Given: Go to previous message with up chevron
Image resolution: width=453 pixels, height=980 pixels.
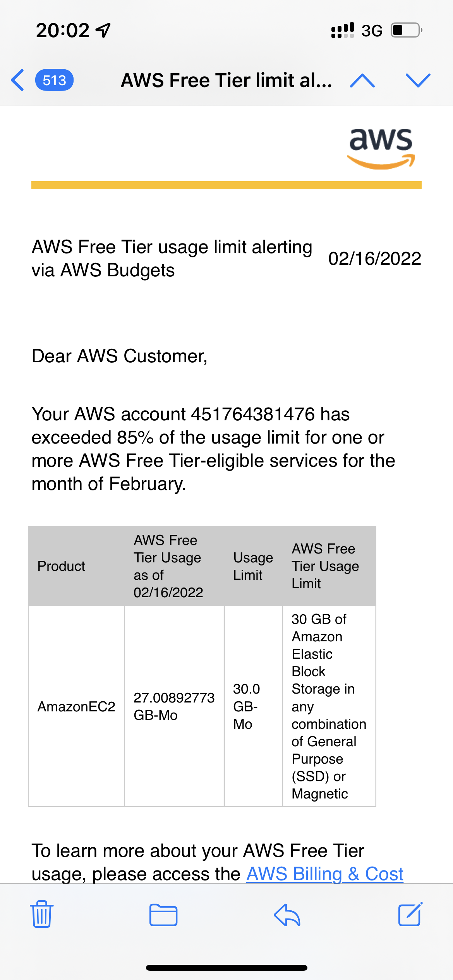Looking at the screenshot, I should (362, 80).
